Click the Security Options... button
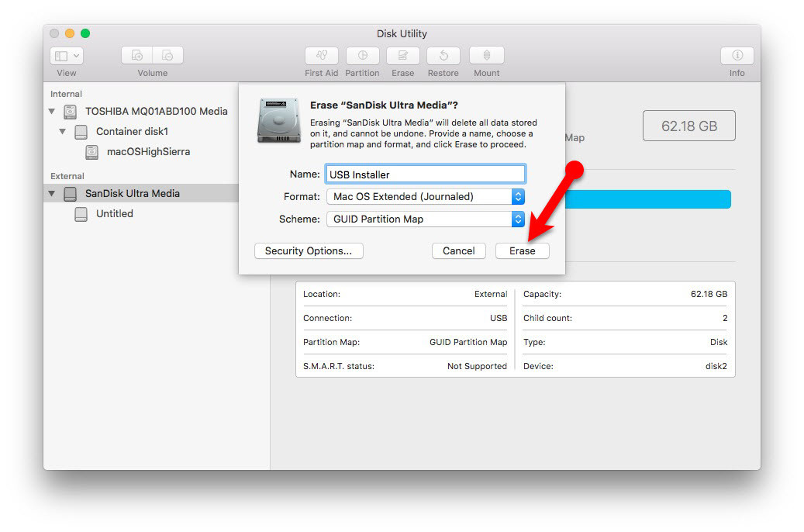The image size is (804, 532). [x=309, y=250]
